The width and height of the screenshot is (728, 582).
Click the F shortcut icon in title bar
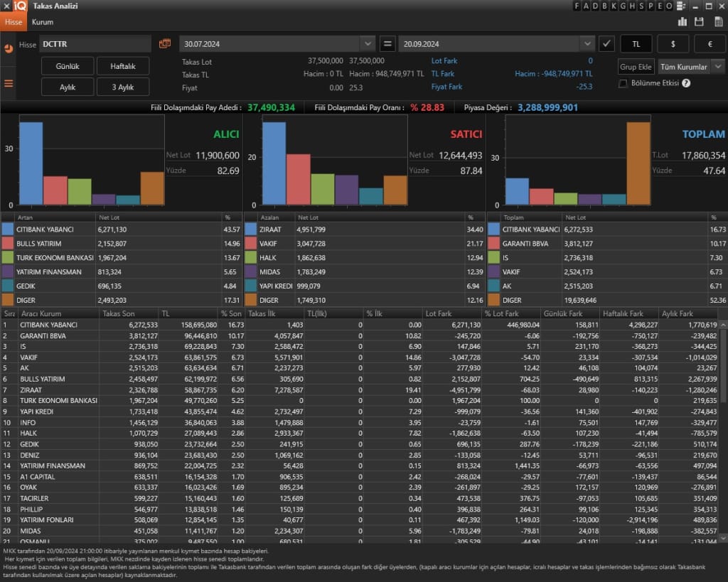[577, 6]
